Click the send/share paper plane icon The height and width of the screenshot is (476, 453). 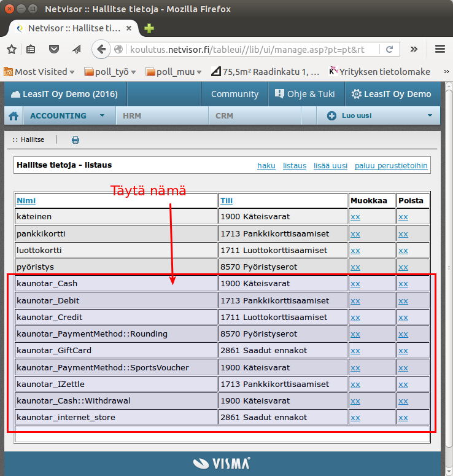76,50
